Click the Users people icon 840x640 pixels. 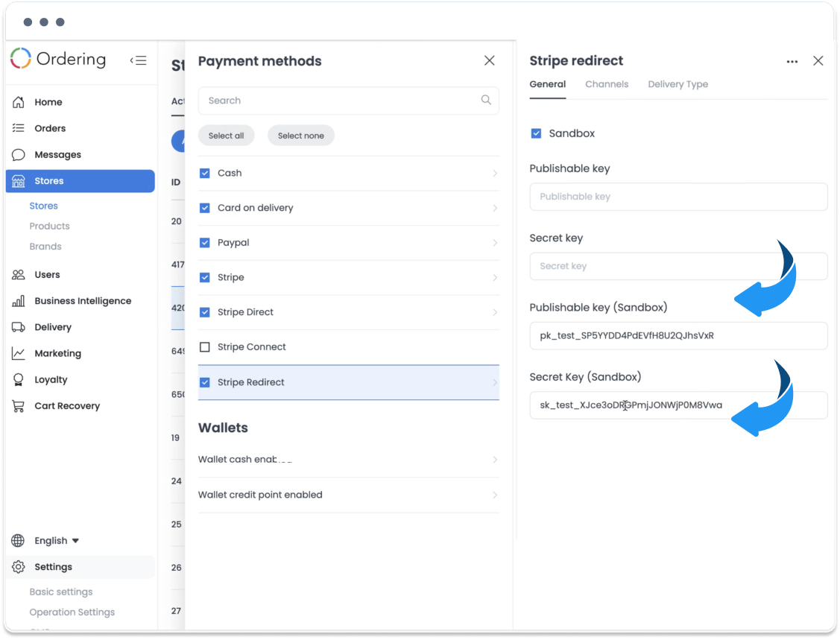[18, 274]
